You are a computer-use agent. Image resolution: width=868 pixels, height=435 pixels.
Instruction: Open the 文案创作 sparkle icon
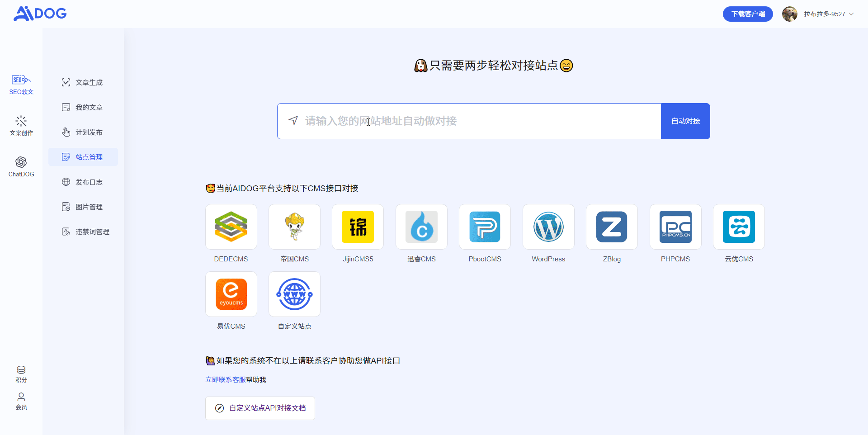point(21,121)
